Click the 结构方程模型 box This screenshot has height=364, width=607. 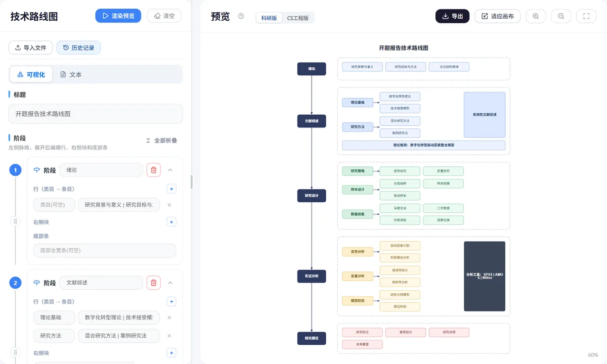(400, 295)
